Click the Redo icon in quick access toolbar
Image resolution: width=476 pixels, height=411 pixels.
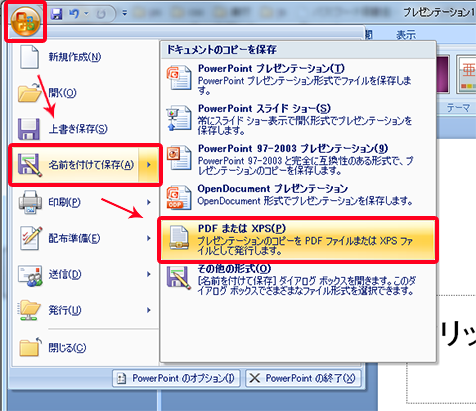tap(101, 14)
